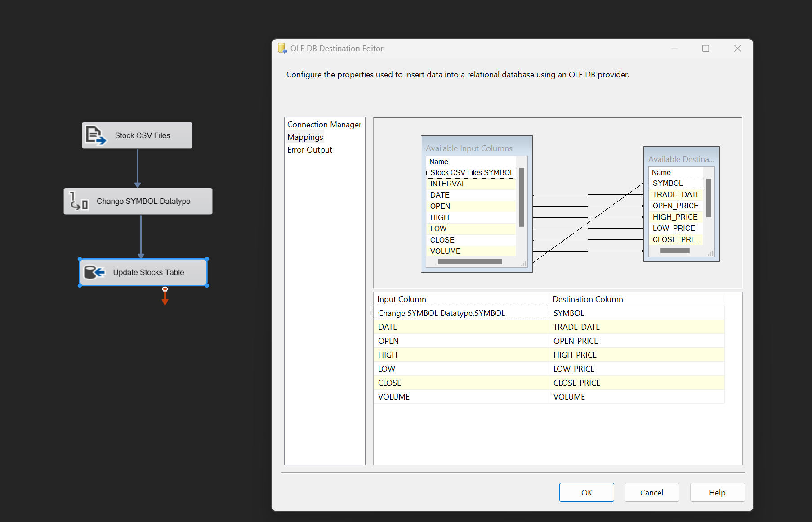The width and height of the screenshot is (812, 522).
Task: Select HIGH_PRICE in Available Destination Columns
Action: click(675, 217)
